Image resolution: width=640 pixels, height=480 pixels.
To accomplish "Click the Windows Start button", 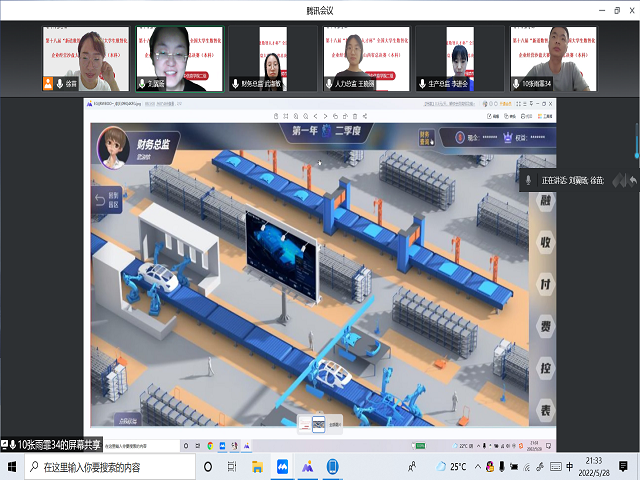I will tap(11, 467).
